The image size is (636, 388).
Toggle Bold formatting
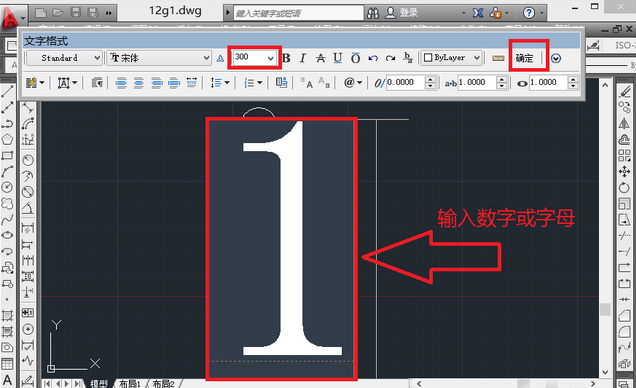pos(286,58)
